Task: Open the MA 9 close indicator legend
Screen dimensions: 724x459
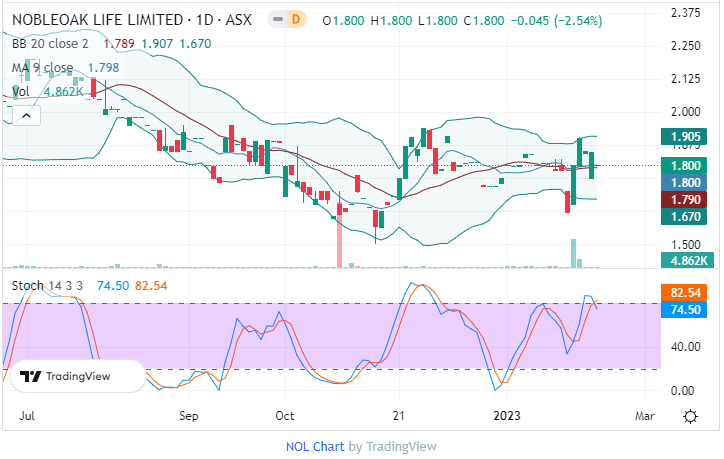Action: 43,67
